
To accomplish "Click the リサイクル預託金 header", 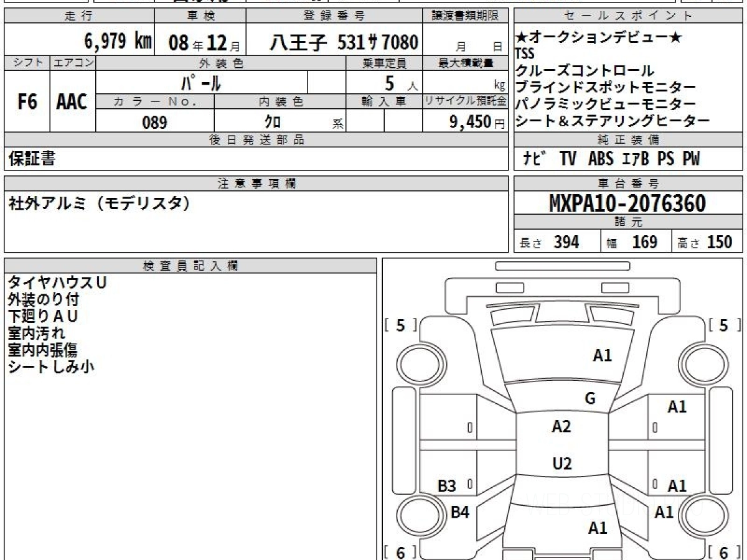I will pyautogui.click(x=466, y=101).
